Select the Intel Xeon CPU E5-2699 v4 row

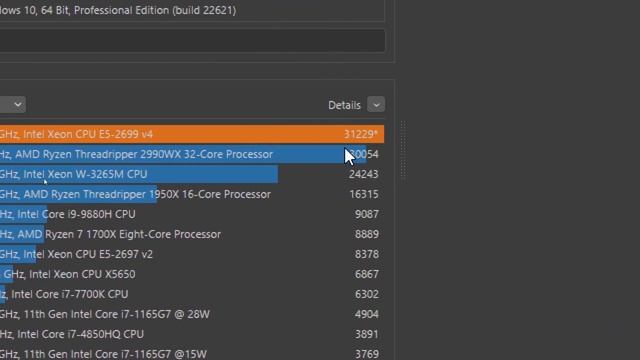tap(192, 134)
